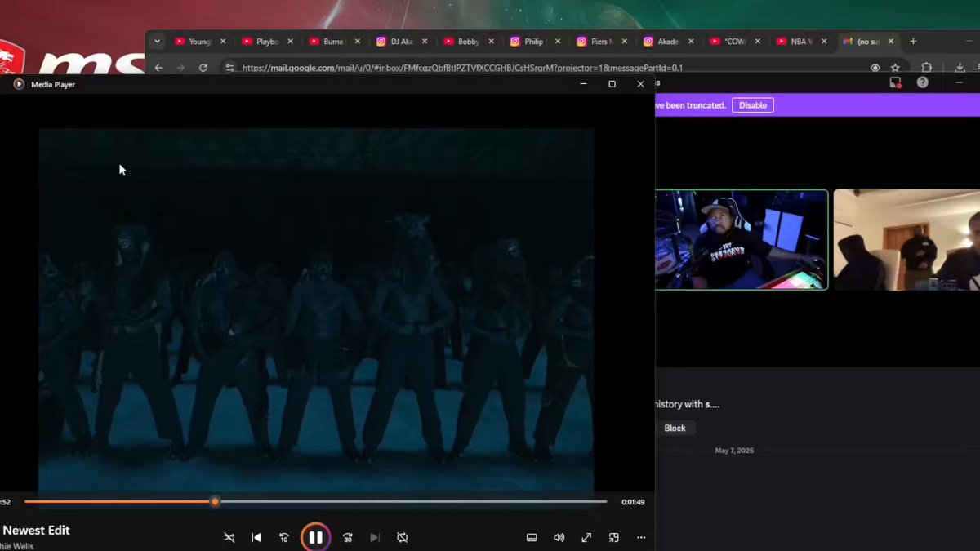
Task: Open mini player view
Action: [613, 538]
